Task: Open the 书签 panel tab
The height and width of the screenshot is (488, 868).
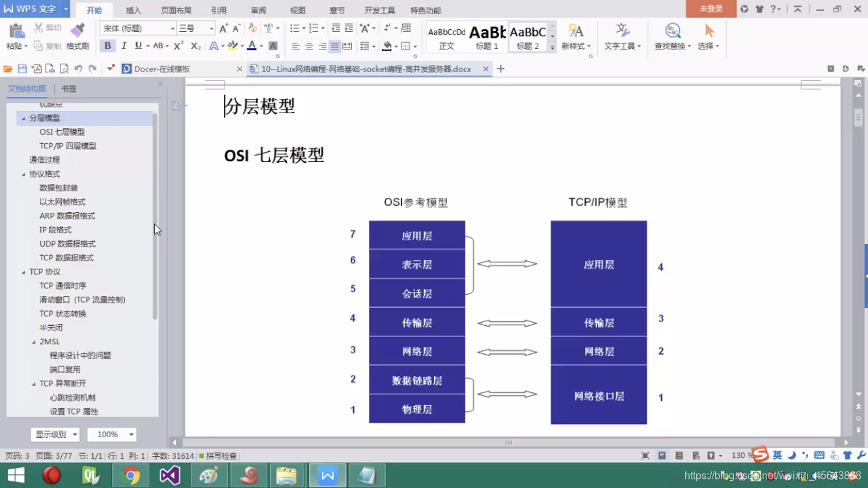Action: [68, 89]
